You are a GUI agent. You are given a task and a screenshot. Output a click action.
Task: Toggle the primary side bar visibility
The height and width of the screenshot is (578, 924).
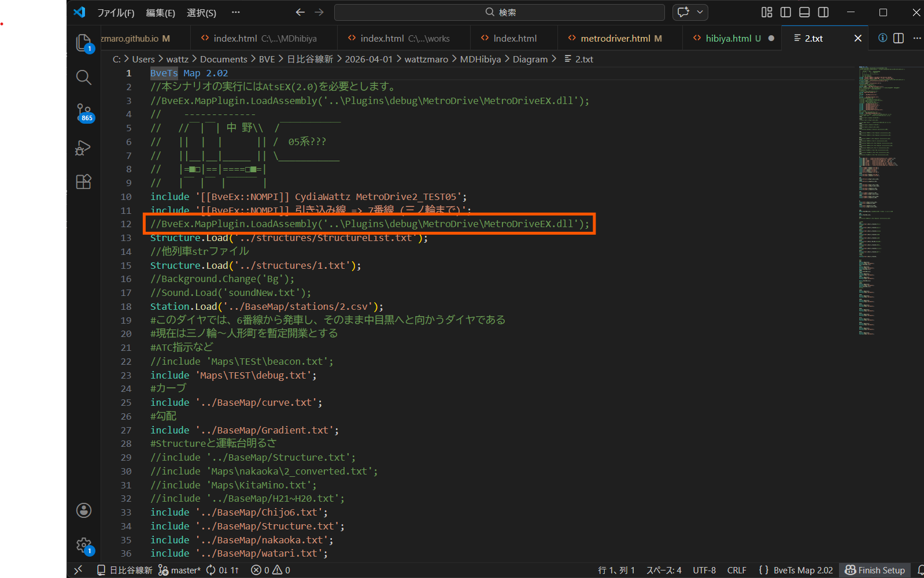(785, 12)
